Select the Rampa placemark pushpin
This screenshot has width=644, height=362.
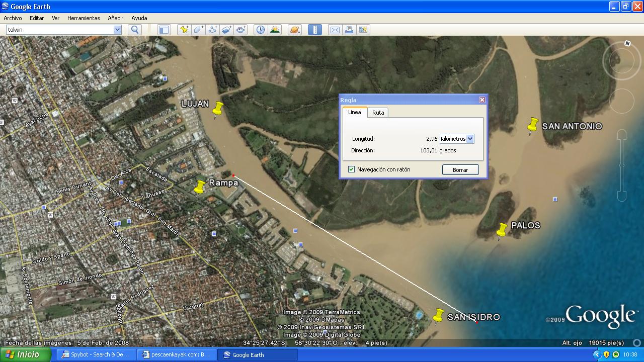click(x=199, y=187)
